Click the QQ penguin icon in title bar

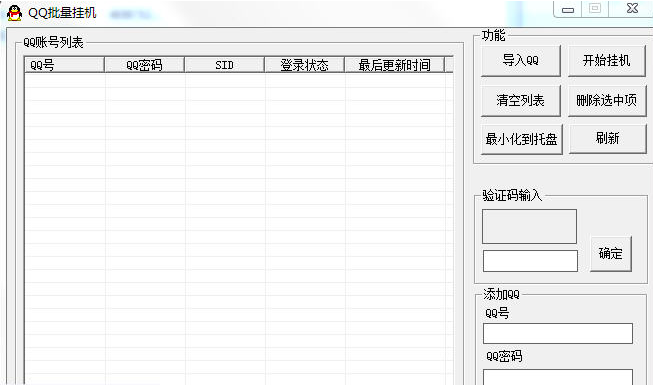coord(15,13)
